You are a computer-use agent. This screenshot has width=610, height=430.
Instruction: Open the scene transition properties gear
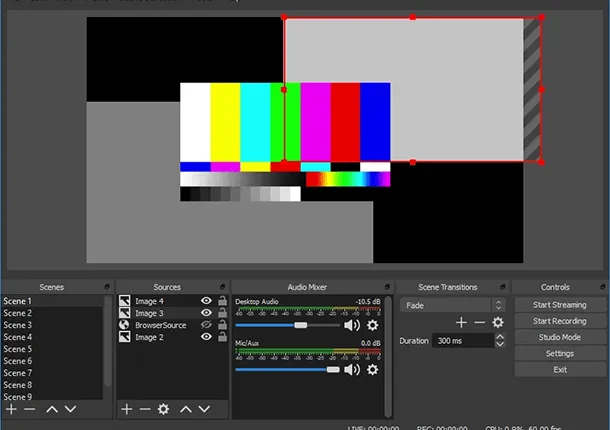click(497, 322)
